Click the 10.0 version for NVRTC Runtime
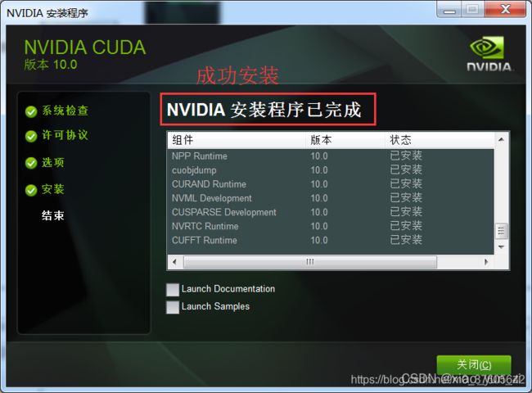Image resolution: width=532 pixels, height=393 pixels. pos(319,226)
